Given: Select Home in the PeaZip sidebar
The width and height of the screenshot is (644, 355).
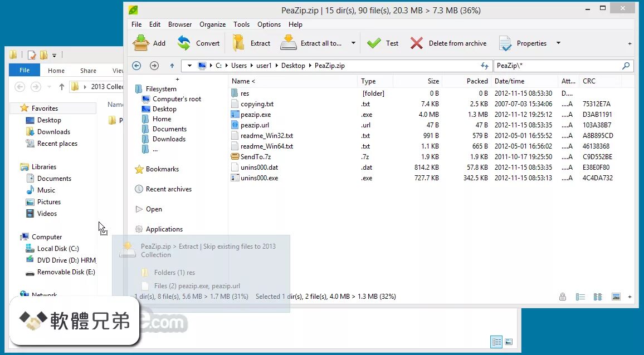Looking at the screenshot, I should (x=162, y=119).
